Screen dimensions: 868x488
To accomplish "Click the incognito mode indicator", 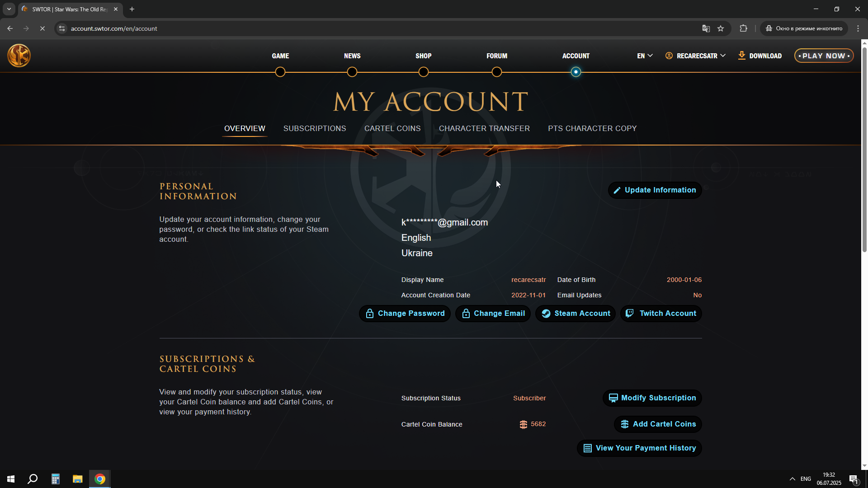I will pos(804,28).
